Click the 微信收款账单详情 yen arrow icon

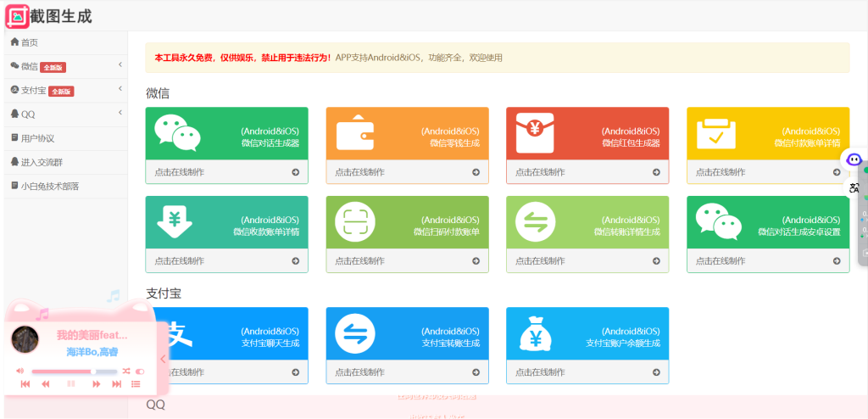[x=175, y=221]
